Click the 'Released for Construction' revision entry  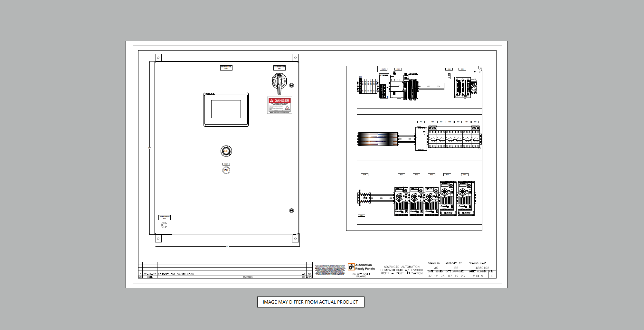pos(176,274)
